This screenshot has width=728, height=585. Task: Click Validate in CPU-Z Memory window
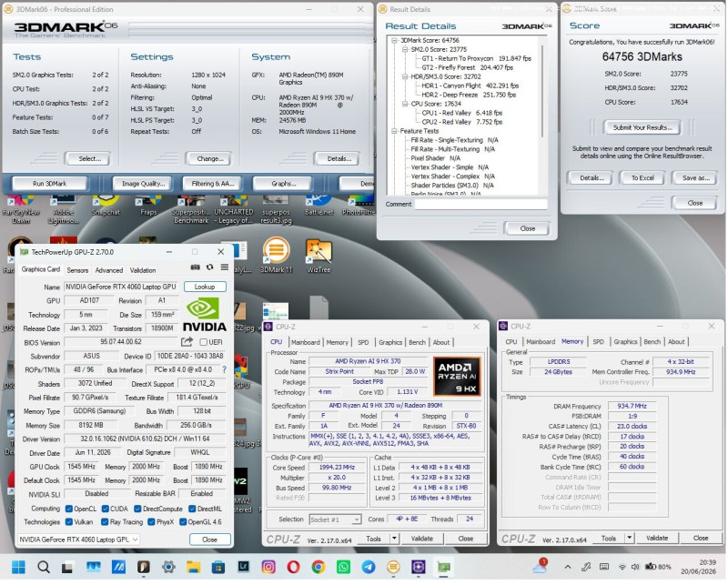(x=657, y=540)
